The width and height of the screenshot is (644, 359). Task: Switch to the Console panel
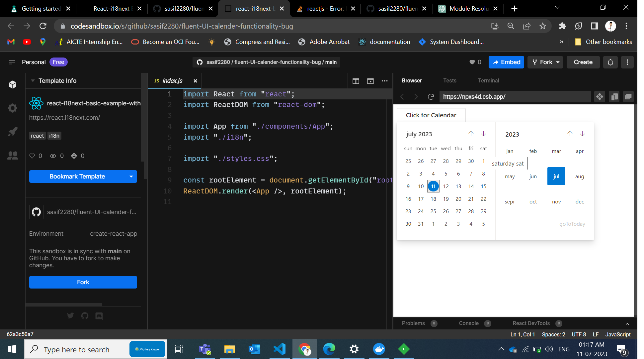pyautogui.click(x=468, y=323)
